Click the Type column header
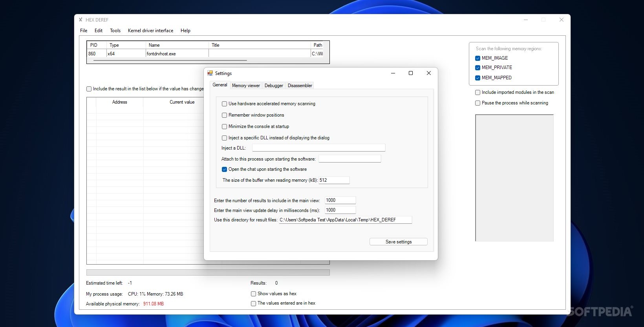The image size is (644, 327). point(126,45)
